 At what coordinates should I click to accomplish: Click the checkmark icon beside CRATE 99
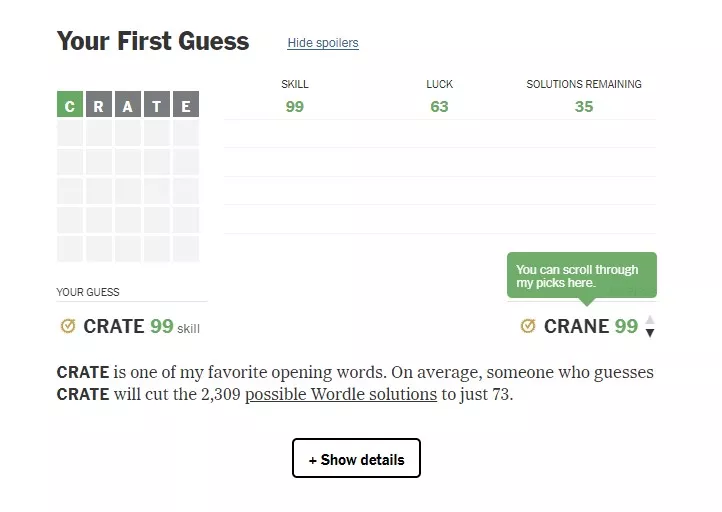point(68,326)
